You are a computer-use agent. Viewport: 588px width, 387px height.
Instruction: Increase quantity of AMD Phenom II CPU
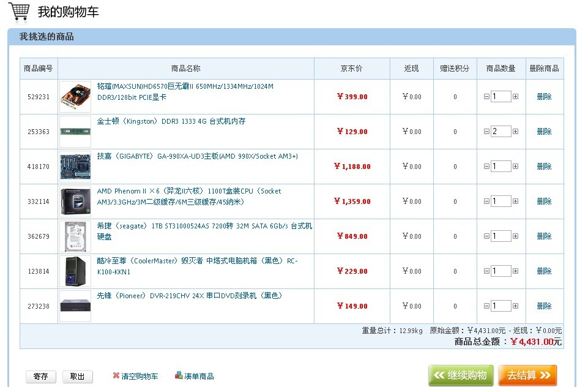tap(515, 201)
